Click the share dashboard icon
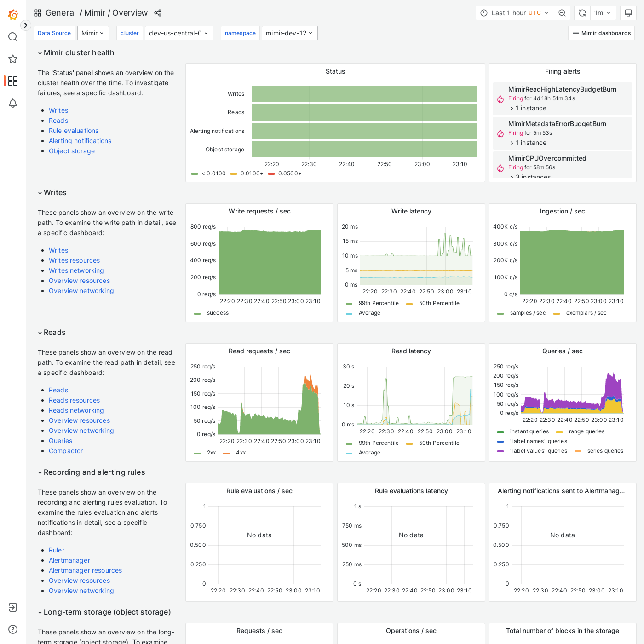The height and width of the screenshot is (644, 644). click(x=158, y=13)
